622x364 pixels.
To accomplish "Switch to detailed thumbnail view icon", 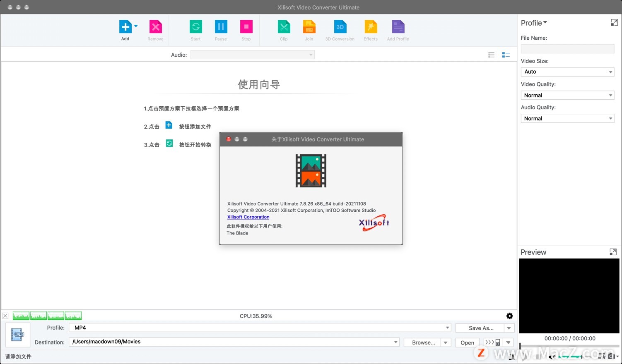I will pos(506,55).
